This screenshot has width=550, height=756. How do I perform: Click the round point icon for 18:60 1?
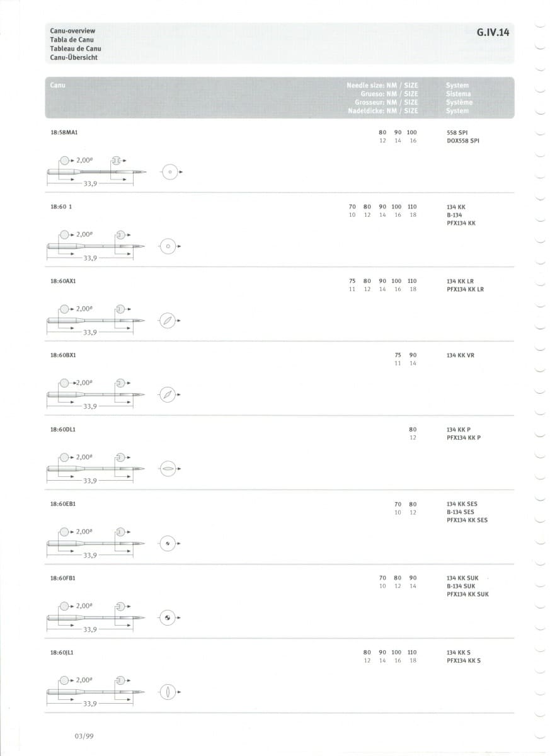168,246
